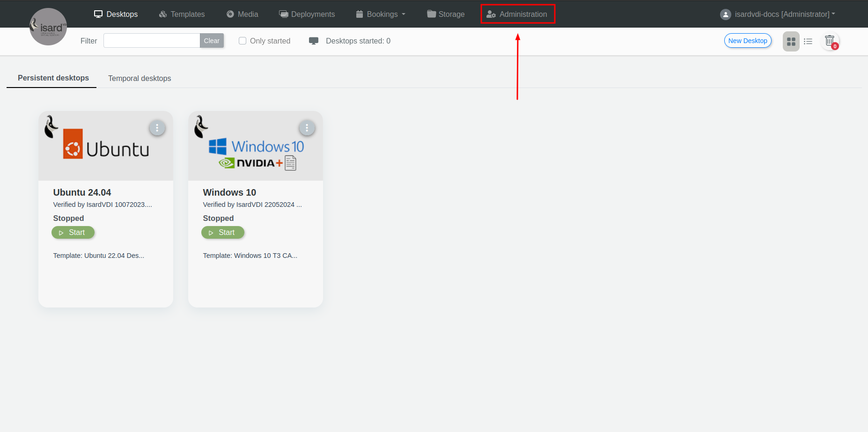
Task: Switch to grid card view
Action: coord(791,42)
